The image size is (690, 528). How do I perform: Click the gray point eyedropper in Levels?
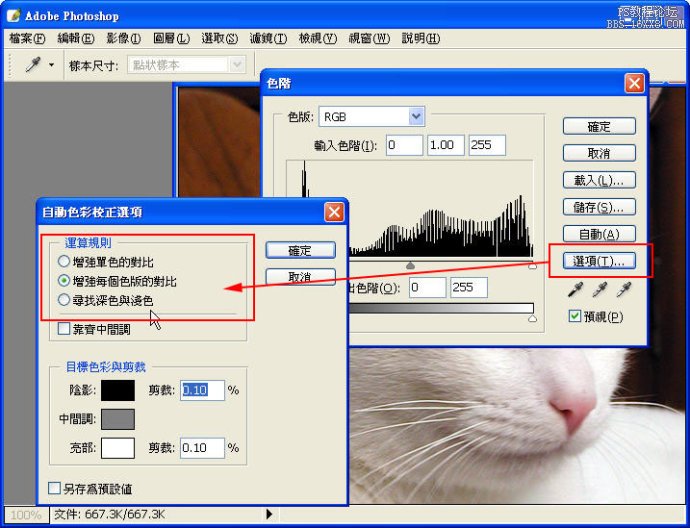pos(600,290)
